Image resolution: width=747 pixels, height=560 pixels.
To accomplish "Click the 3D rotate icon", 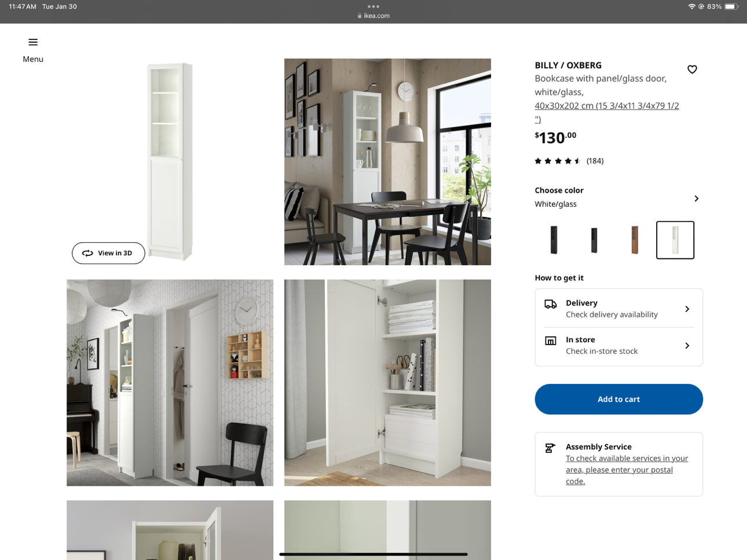I will tap(87, 253).
